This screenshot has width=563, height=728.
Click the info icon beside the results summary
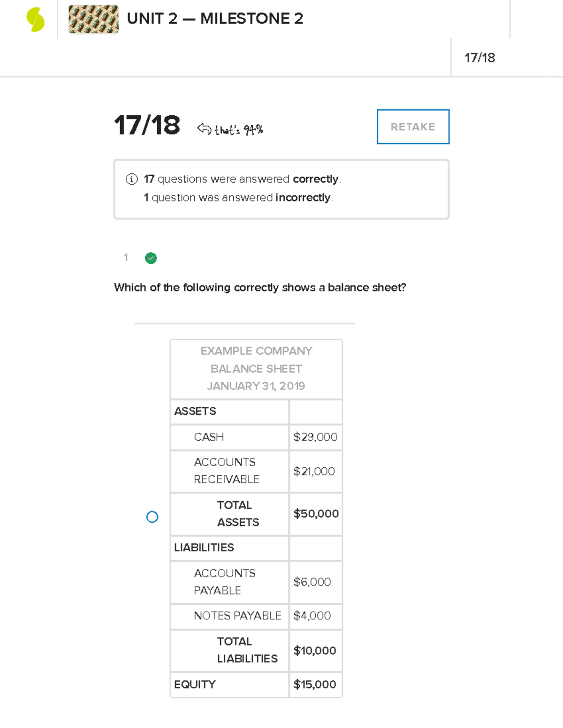tap(132, 179)
